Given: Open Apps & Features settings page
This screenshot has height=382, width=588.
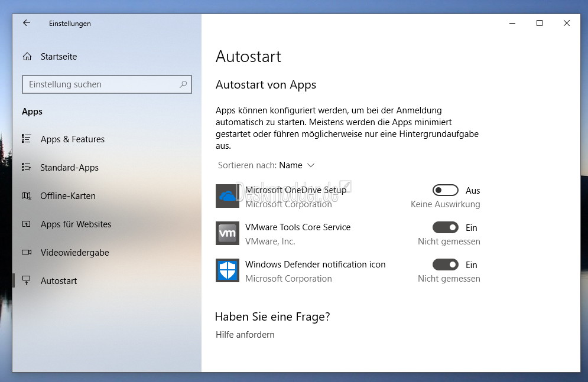Looking at the screenshot, I should pos(72,139).
